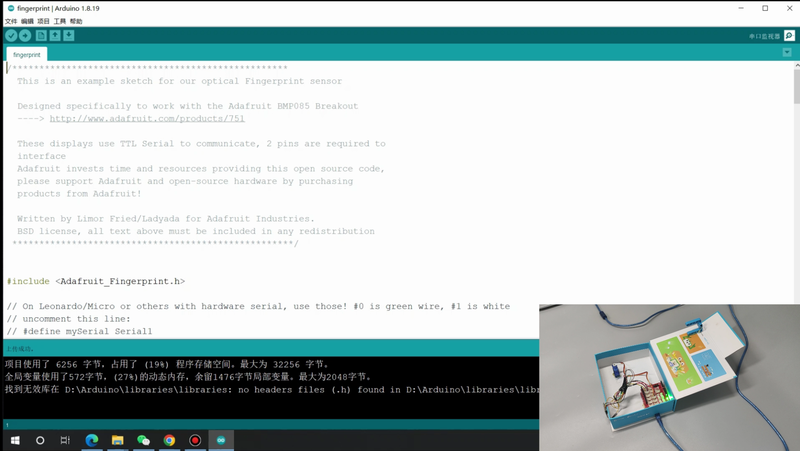The image size is (800, 451).
Task: Save the current sketch
Action: coord(68,36)
